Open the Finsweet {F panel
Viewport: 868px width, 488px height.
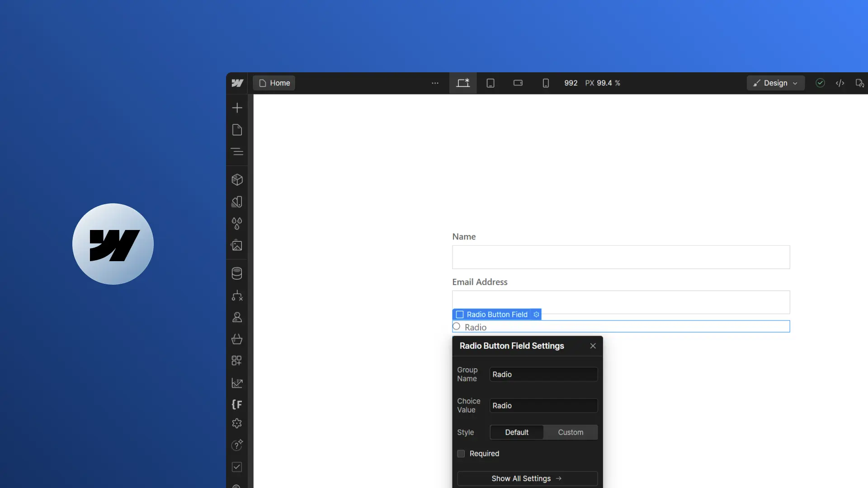click(x=237, y=404)
